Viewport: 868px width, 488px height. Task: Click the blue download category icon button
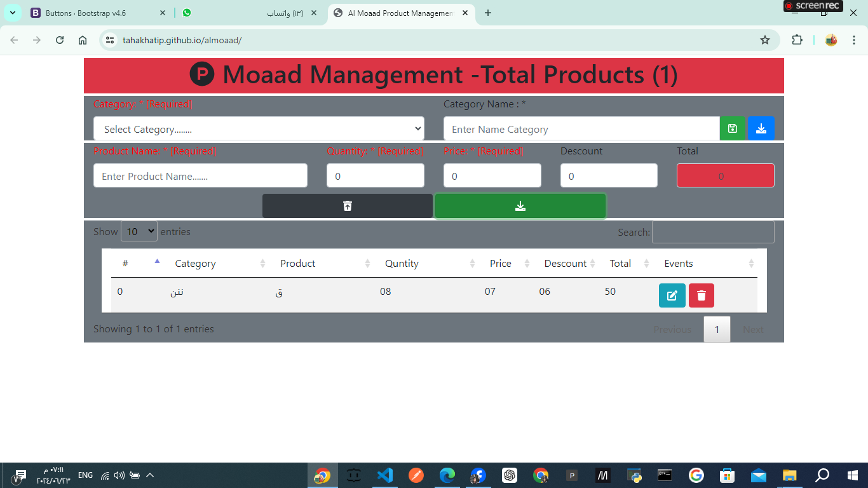coord(761,128)
